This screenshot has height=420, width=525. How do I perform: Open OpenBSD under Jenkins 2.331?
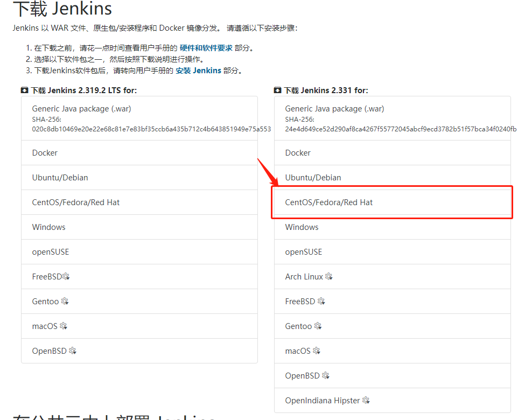click(x=393, y=376)
